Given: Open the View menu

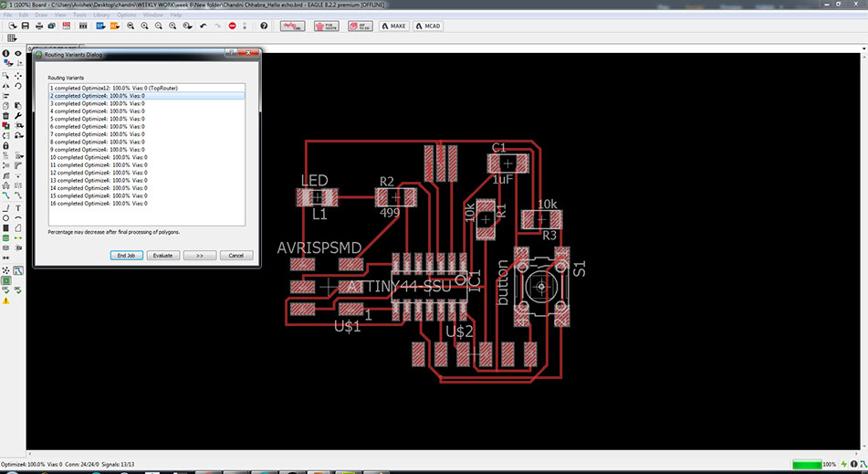Looking at the screenshot, I should (60, 15).
